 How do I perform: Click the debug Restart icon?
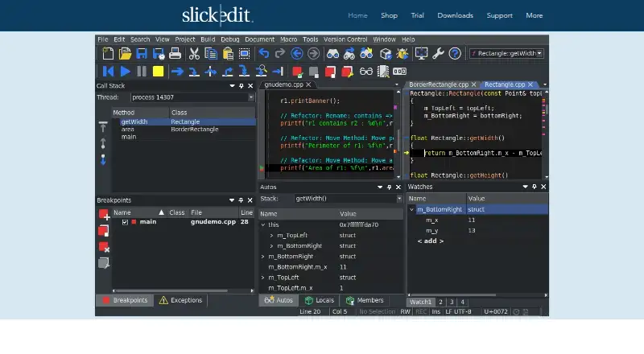pyautogui.click(x=108, y=72)
